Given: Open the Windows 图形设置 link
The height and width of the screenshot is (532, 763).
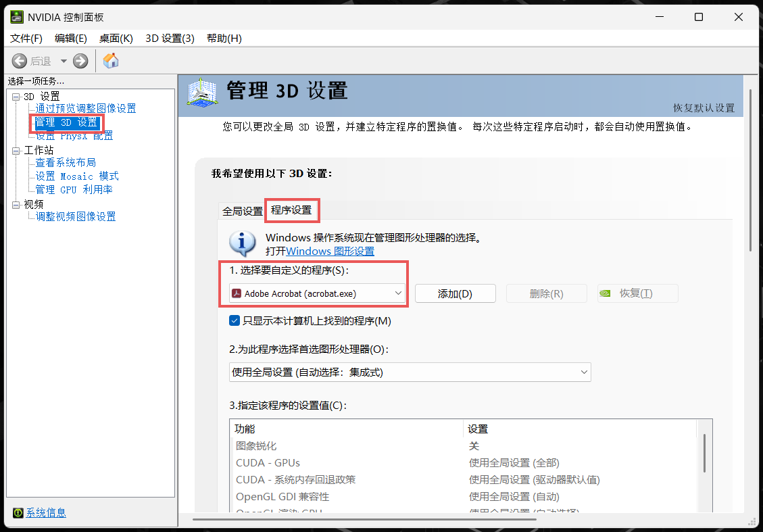Looking at the screenshot, I should click(330, 251).
